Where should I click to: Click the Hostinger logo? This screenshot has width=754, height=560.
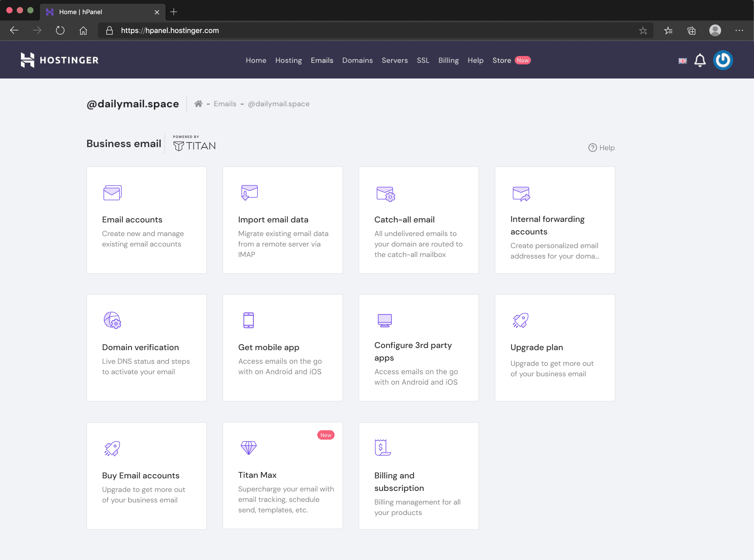(x=60, y=60)
